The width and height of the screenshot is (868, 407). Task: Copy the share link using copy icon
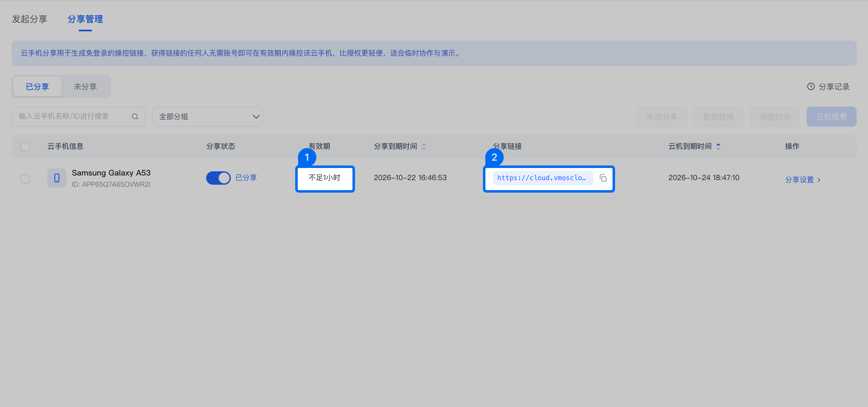pos(603,178)
